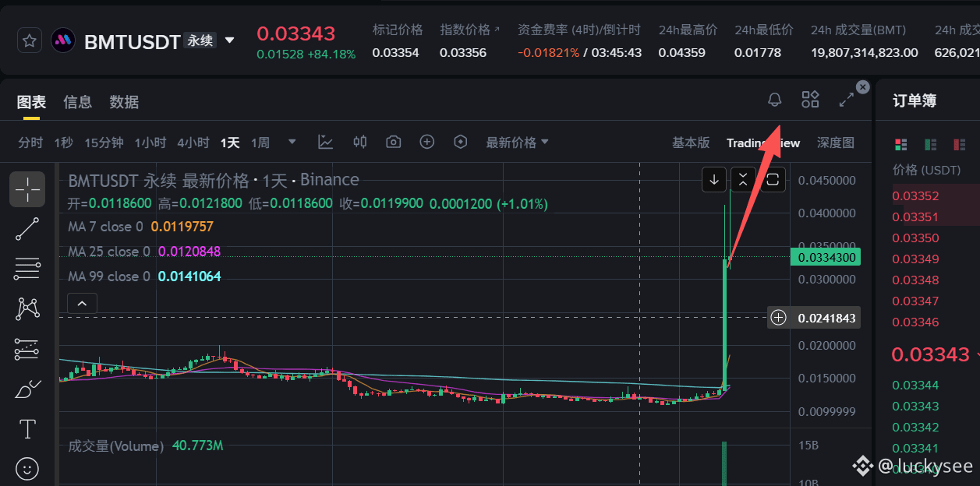Viewport: 980px width, 486px height.
Task: Select the 4小时 interval
Action: point(193,143)
